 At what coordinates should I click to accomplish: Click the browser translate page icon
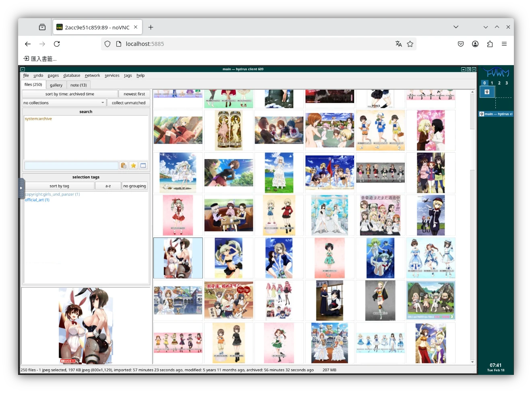tap(398, 44)
